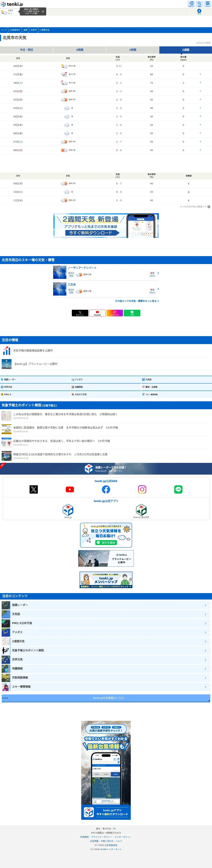Open スキー積雪情報 quick link

point(177,394)
